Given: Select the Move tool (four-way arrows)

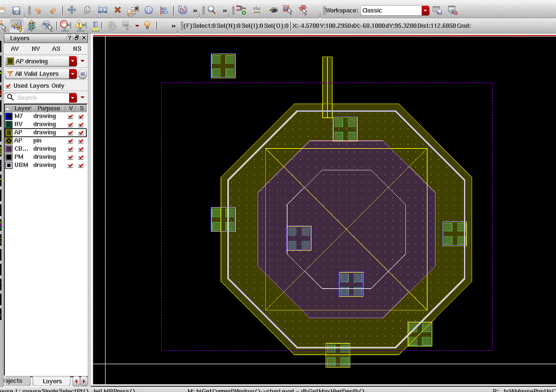Looking at the screenshot, I should coord(71,10).
